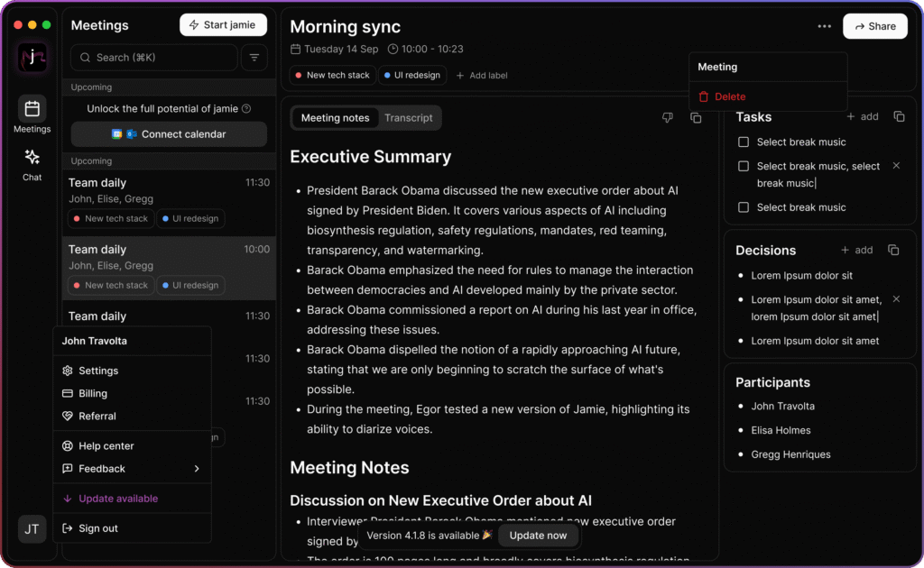Open Settings from the John Travolta menu
Image resolution: width=924 pixels, height=568 pixels.
[100, 370]
